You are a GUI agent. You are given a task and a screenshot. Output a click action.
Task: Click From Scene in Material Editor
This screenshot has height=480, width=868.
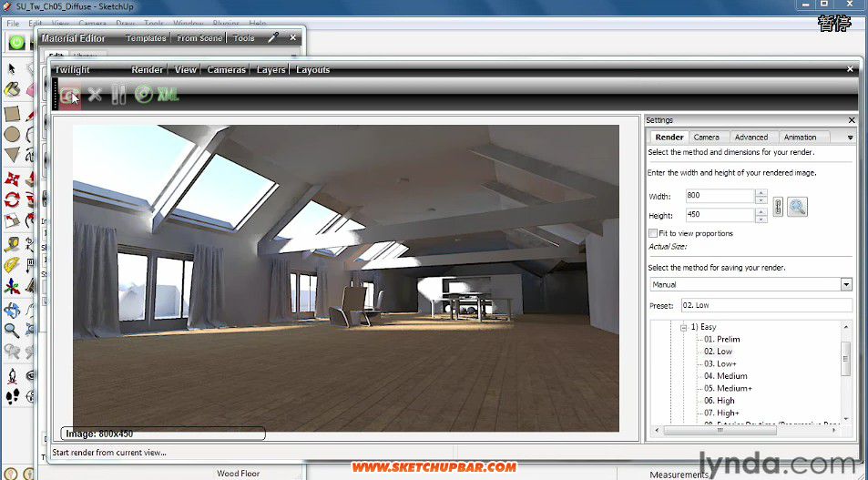click(x=199, y=38)
